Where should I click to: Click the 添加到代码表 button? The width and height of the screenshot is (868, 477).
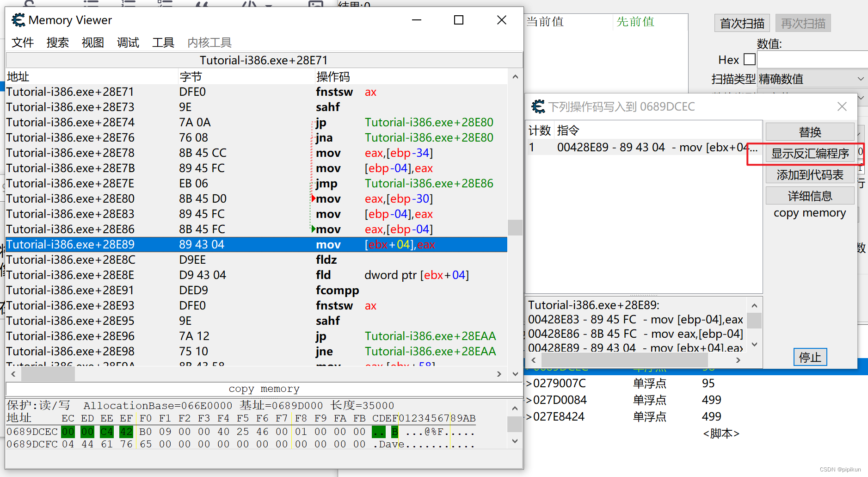(x=810, y=174)
